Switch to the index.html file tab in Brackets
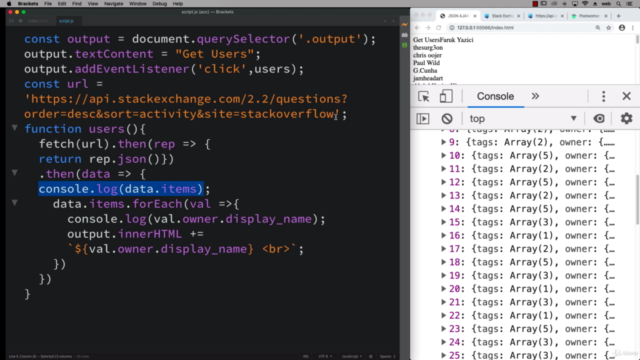This screenshot has width=640, height=360. tap(38, 21)
